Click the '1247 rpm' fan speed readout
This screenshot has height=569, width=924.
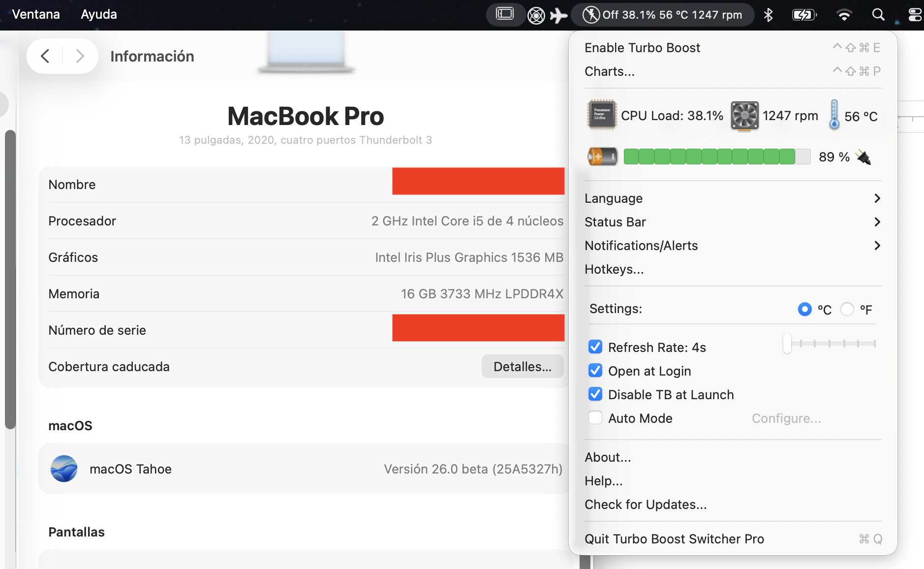pyautogui.click(x=791, y=116)
